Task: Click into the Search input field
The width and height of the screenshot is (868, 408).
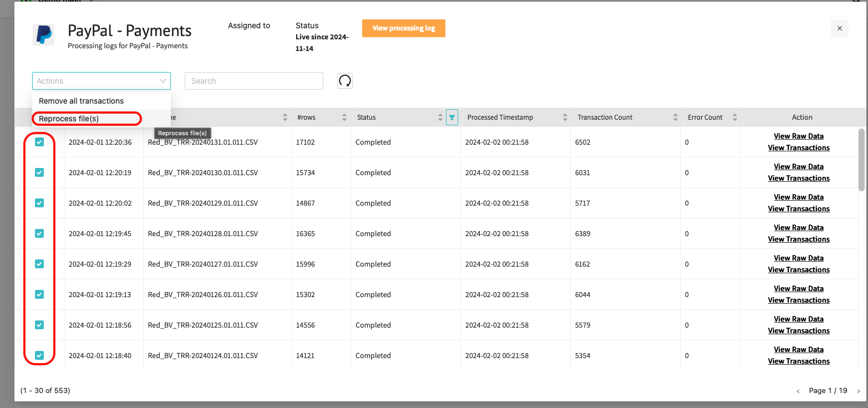Action: 253,81
